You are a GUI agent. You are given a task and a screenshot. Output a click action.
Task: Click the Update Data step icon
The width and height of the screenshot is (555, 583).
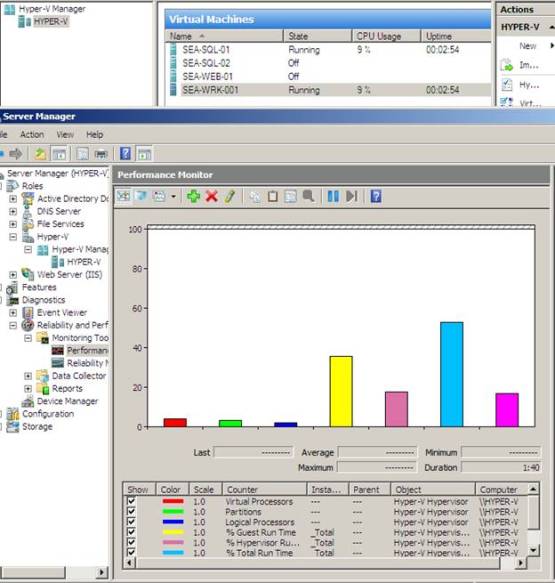pyautogui.click(x=351, y=196)
